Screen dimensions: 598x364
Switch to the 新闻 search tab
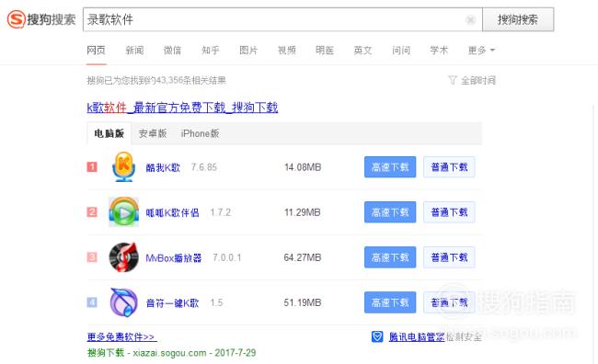[x=134, y=50]
